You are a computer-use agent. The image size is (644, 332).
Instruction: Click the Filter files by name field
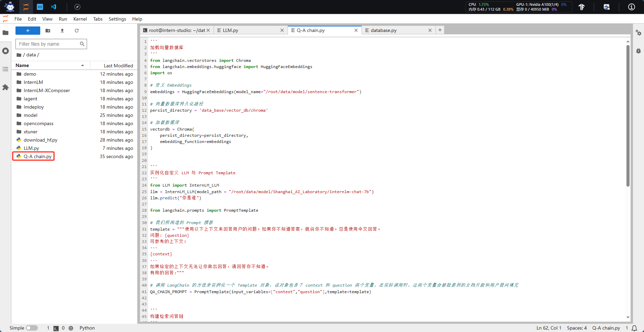click(x=51, y=44)
